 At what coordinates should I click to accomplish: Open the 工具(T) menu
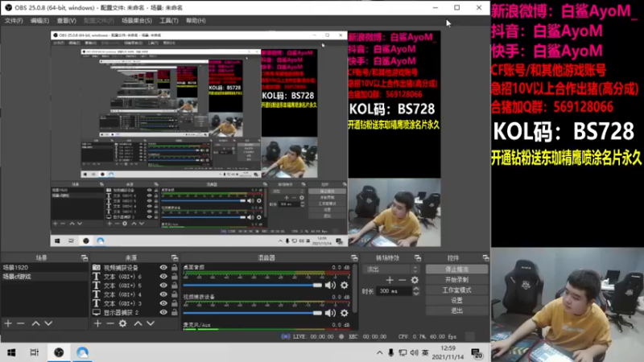click(169, 21)
